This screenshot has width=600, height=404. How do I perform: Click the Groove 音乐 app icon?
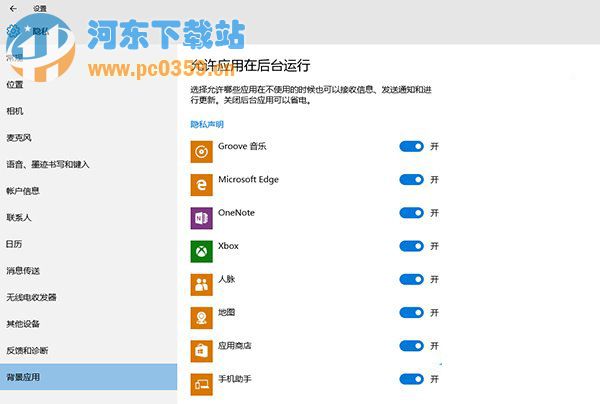pos(202,152)
